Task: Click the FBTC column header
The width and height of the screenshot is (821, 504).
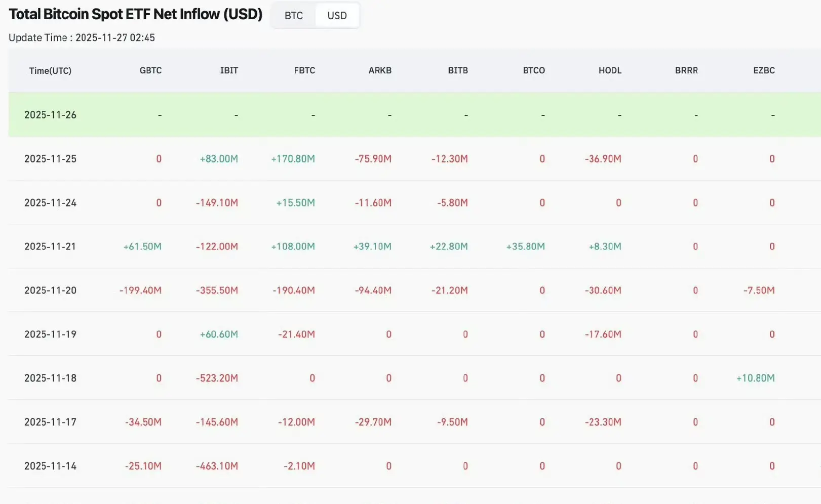Action: coord(304,70)
